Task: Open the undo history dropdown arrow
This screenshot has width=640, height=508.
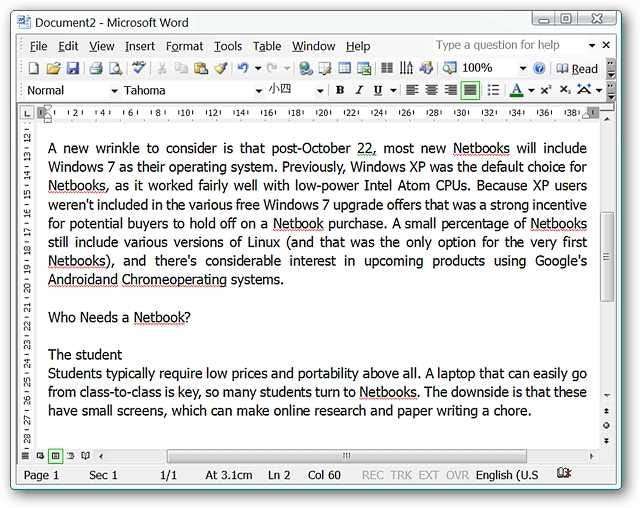Action: click(258, 69)
